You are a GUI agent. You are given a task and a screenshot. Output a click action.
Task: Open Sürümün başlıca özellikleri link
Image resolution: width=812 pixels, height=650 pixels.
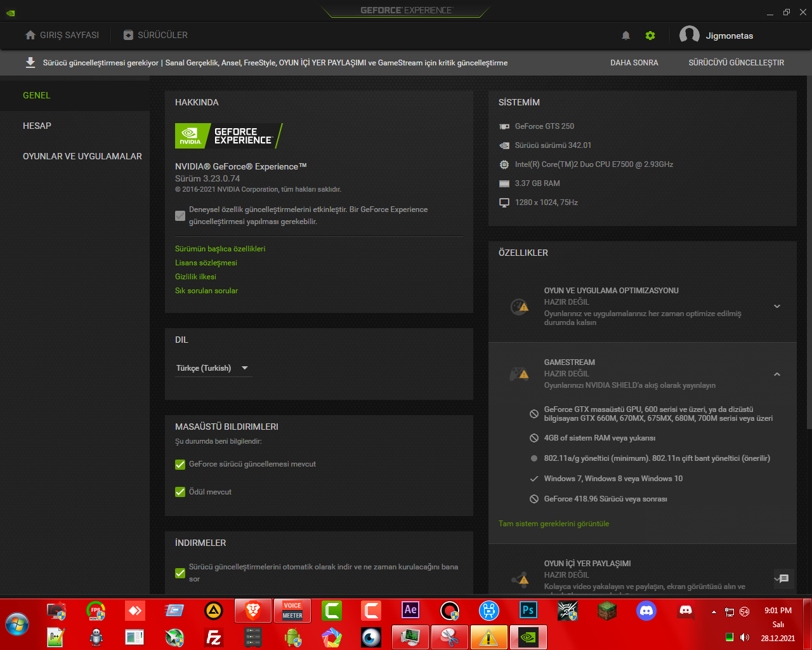pos(220,249)
